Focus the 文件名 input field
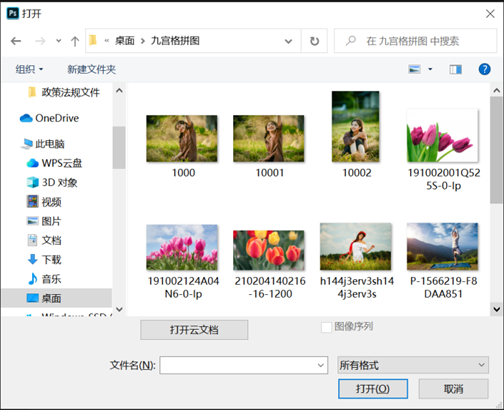This screenshot has width=504, height=410. click(244, 365)
